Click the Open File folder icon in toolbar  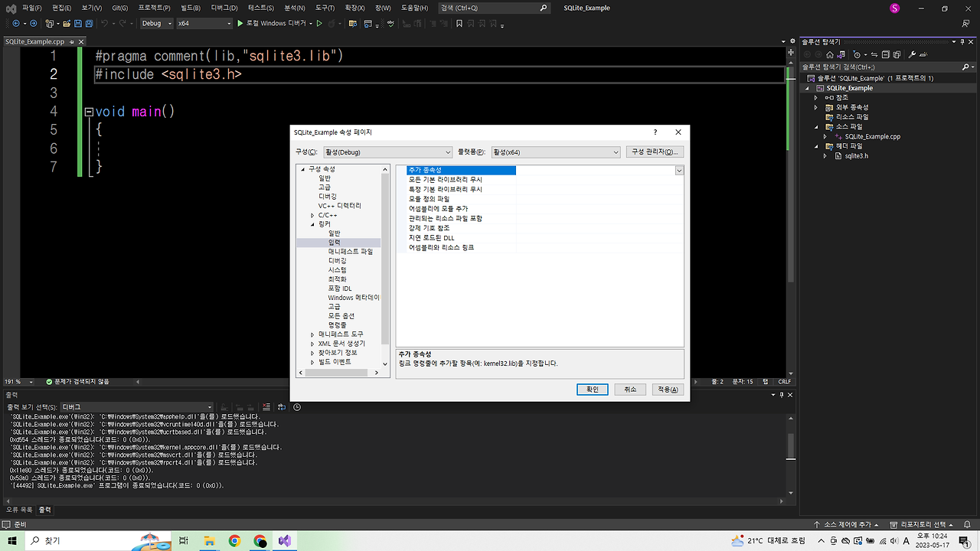pyautogui.click(x=67, y=23)
